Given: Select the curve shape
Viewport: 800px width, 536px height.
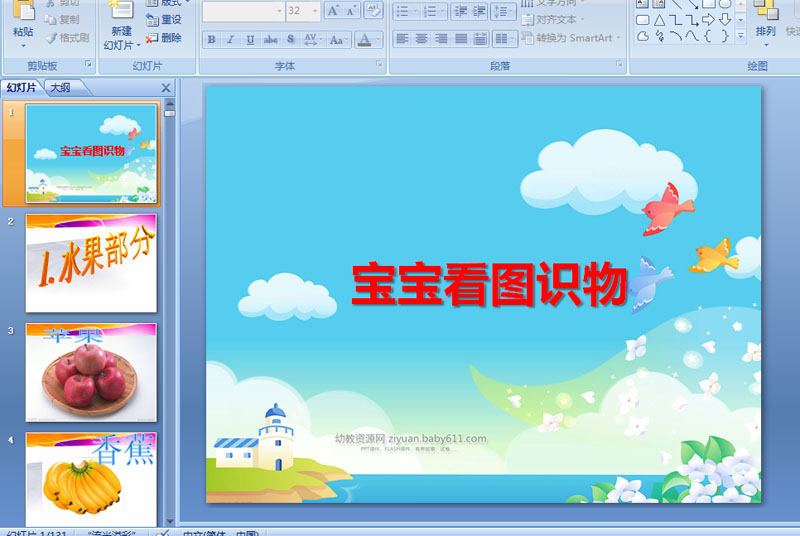Looking at the screenshot, I should point(692,36).
